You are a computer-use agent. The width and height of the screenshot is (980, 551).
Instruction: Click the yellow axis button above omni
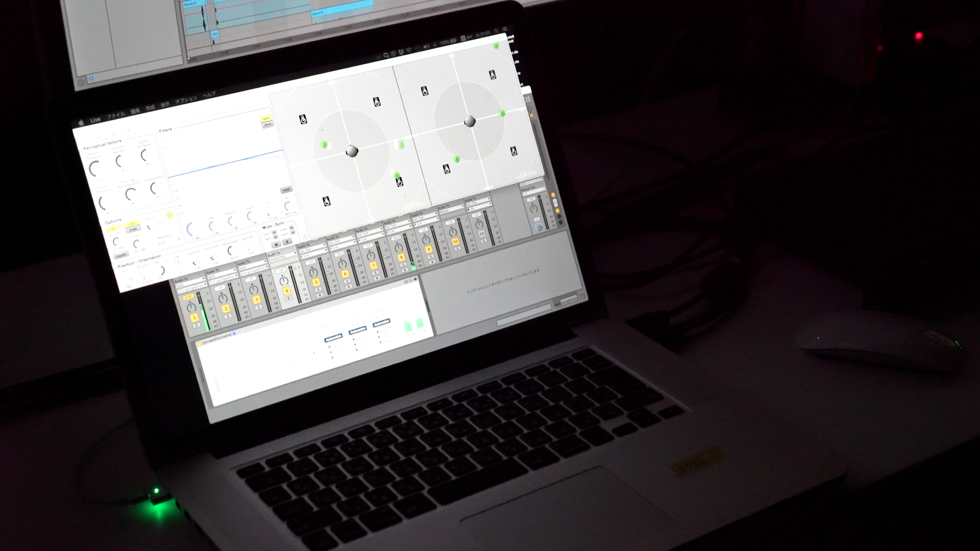pyautogui.click(x=266, y=118)
